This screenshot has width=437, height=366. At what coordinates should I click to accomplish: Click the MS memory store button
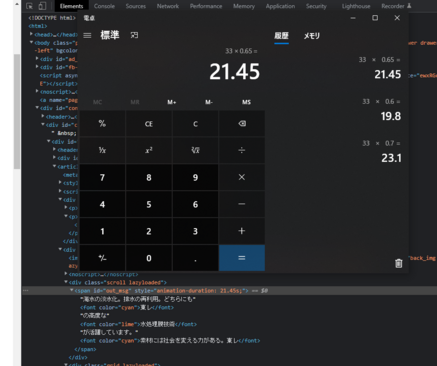coord(246,102)
